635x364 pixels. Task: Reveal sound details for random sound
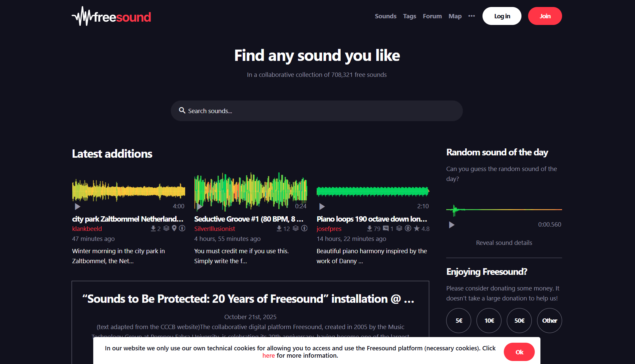(504, 243)
